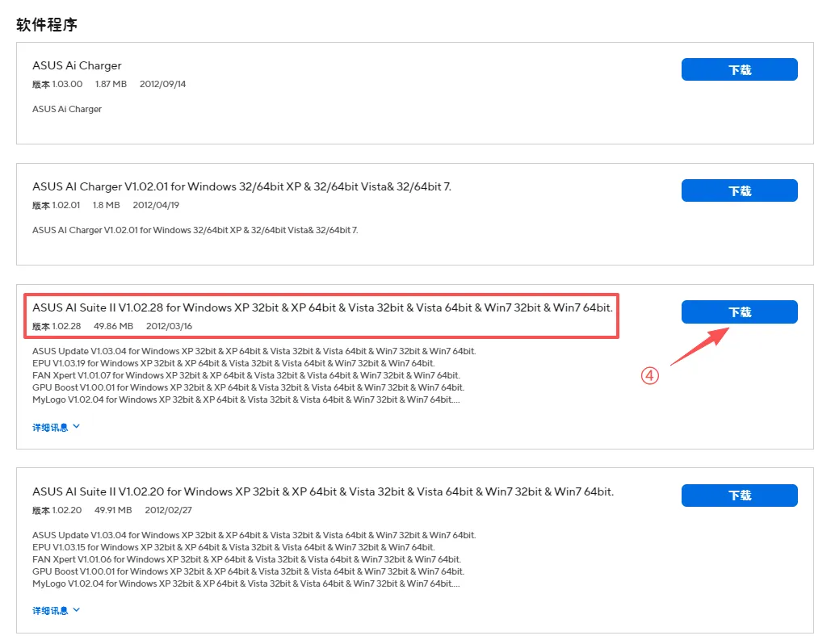Screen dimensions: 831x644
Task: Click the ASUS Ai Charger title
Action: click(77, 65)
